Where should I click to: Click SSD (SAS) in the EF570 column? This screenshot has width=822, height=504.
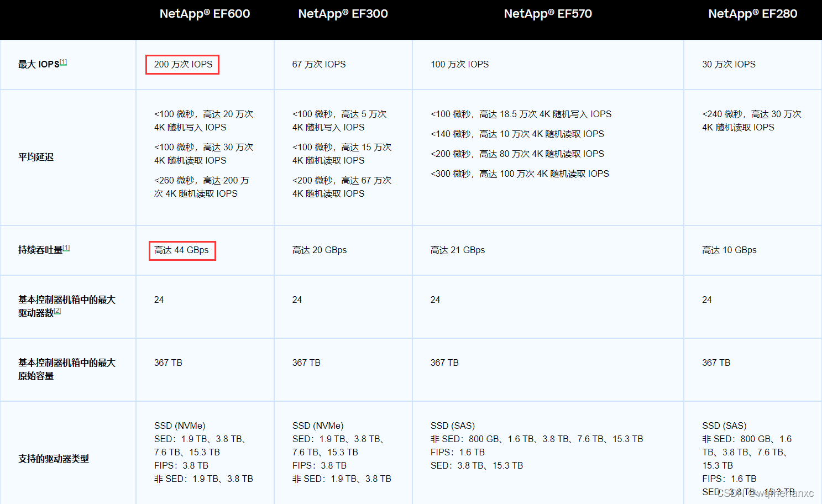coord(453,426)
